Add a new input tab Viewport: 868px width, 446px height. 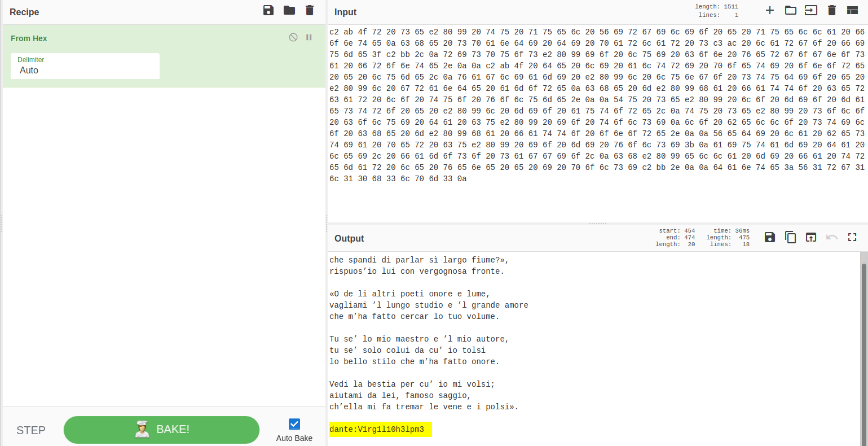pyautogui.click(x=770, y=10)
